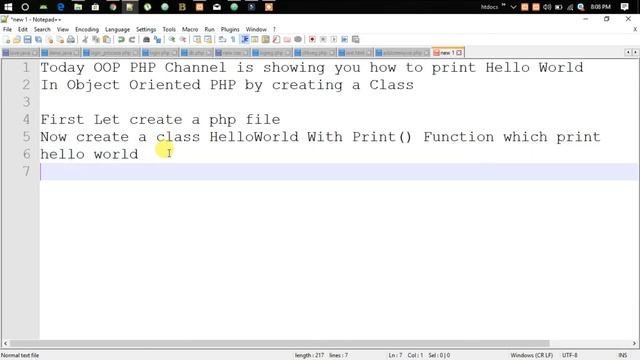This screenshot has width=640, height=360.
Task: Undo using the green arrow icon
Action: click(121, 40)
